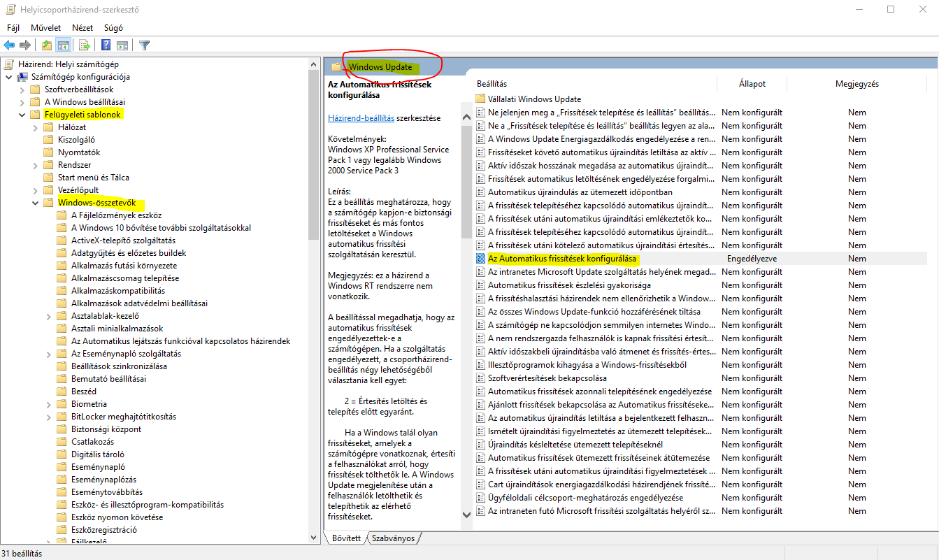Select the Alkalmazáskompatibilitás folder
The width and height of the screenshot is (939, 560).
(x=118, y=291)
